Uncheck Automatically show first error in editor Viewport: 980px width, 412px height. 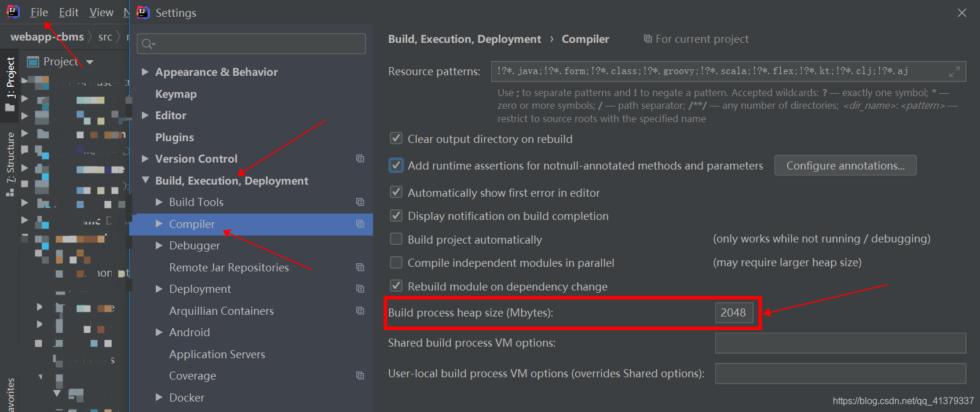click(396, 192)
